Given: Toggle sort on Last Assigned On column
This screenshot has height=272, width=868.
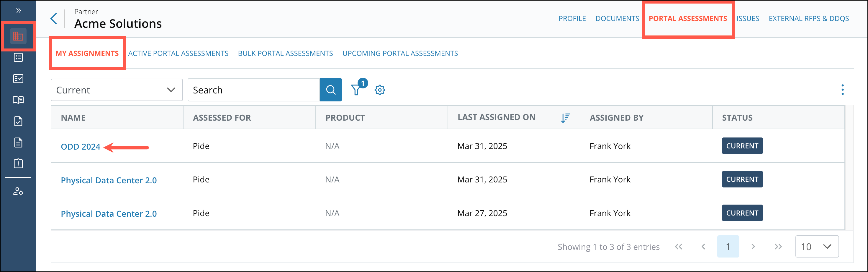Looking at the screenshot, I should (565, 118).
